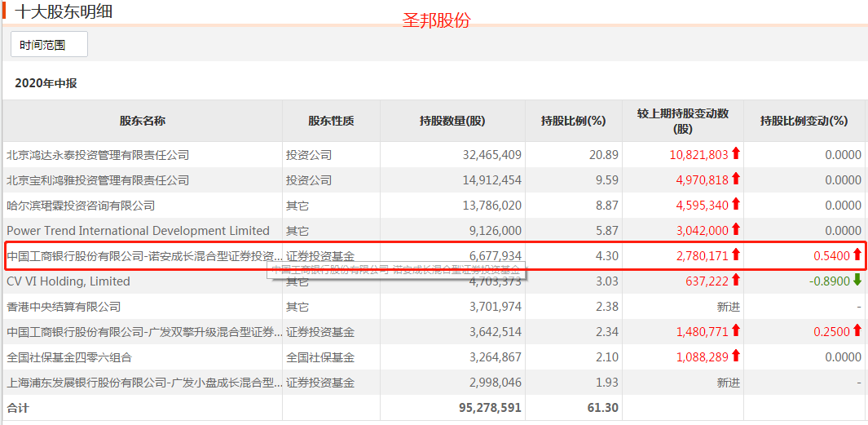The width and height of the screenshot is (868, 425).
Task: Click the holding ratio 3.03
Action: point(608,281)
